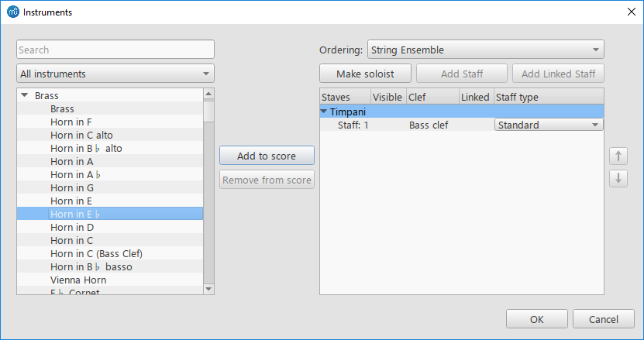The width and height of the screenshot is (644, 340).
Task: Click the move instrument up arrow
Action: pos(618,156)
